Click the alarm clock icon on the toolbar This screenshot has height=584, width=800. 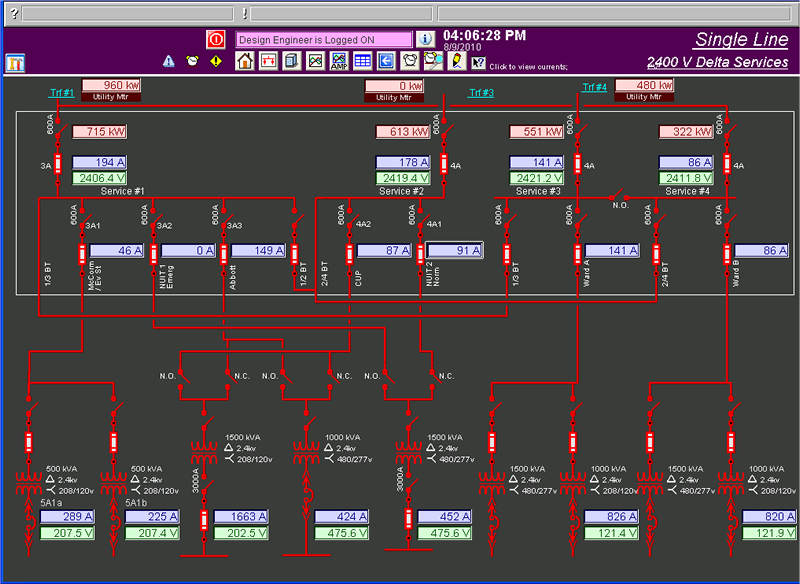[x=410, y=62]
